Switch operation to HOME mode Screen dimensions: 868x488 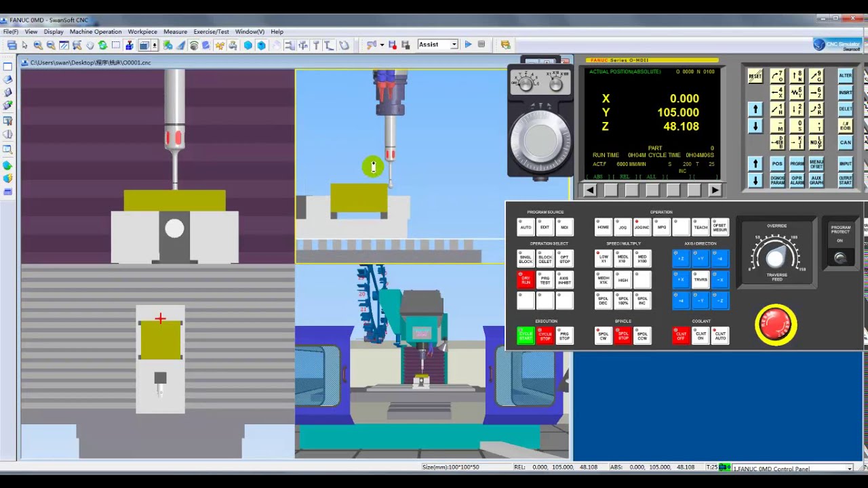[x=603, y=227]
